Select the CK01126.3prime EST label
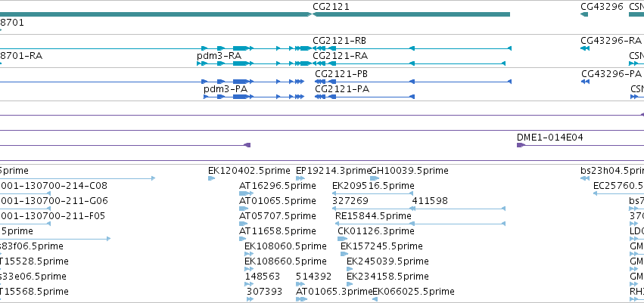Image resolution: width=644 pixels, height=303 pixels. [376, 231]
